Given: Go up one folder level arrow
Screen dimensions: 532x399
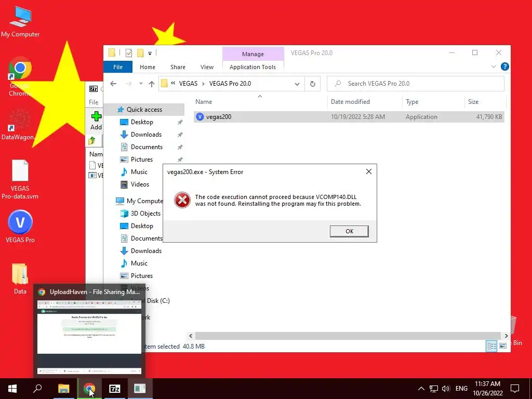Looking at the screenshot, I should click(152, 84).
